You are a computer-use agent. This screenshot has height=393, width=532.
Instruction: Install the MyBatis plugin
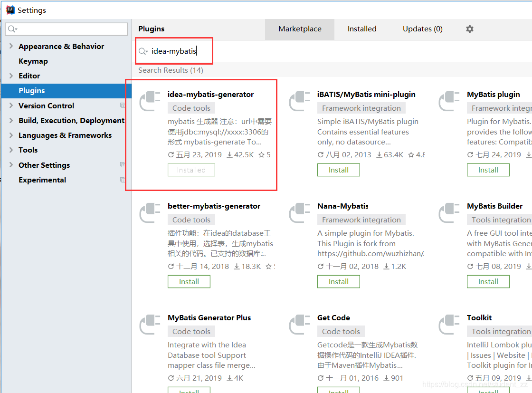(x=488, y=170)
